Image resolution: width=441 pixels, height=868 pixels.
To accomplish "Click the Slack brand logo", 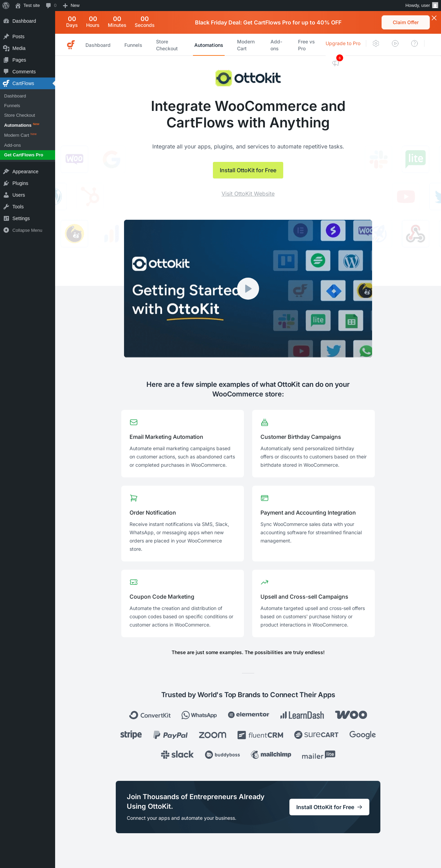I will (177, 755).
